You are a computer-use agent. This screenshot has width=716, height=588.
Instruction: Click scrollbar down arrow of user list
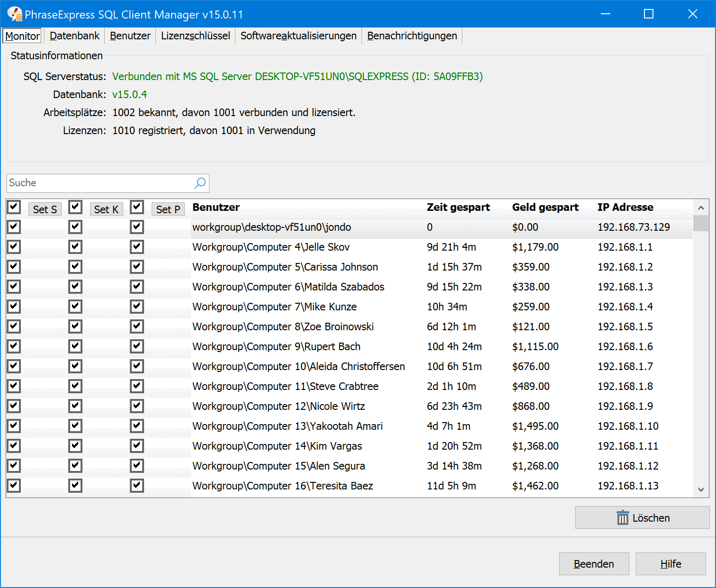(701, 489)
